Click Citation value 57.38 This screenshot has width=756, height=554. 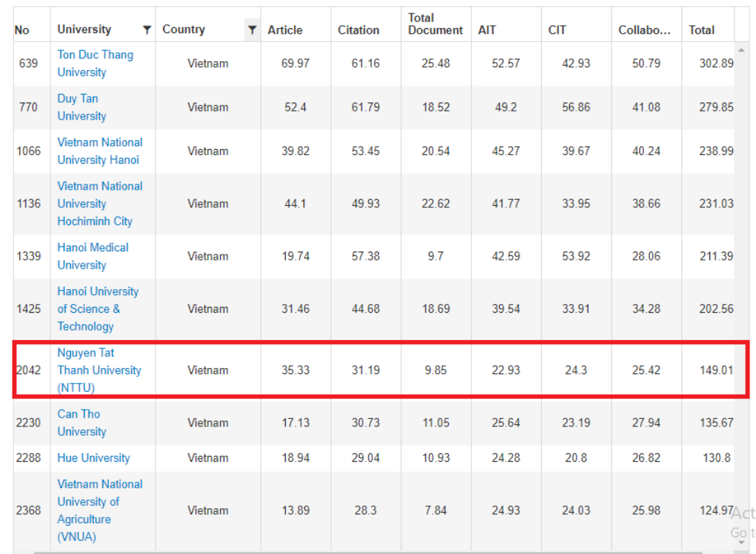coord(365,256)
